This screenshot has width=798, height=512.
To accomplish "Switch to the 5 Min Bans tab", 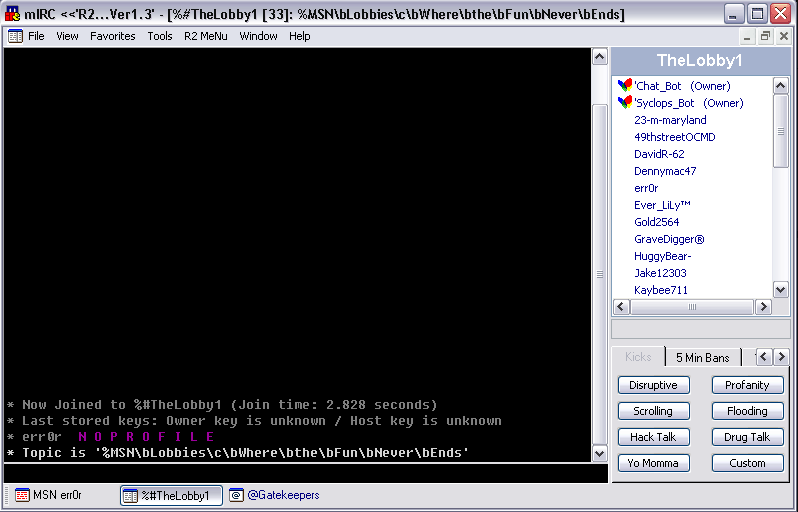I will [x=703, y=358].
